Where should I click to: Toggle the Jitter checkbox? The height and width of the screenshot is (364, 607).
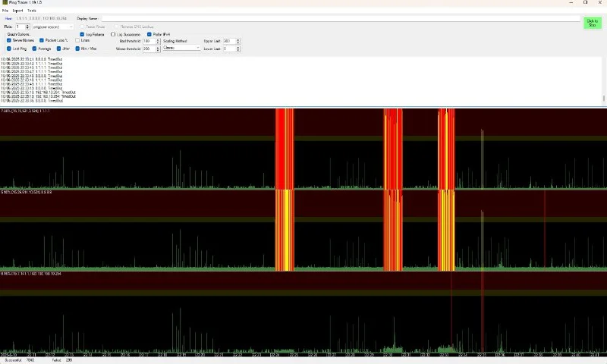click(59, 49)
